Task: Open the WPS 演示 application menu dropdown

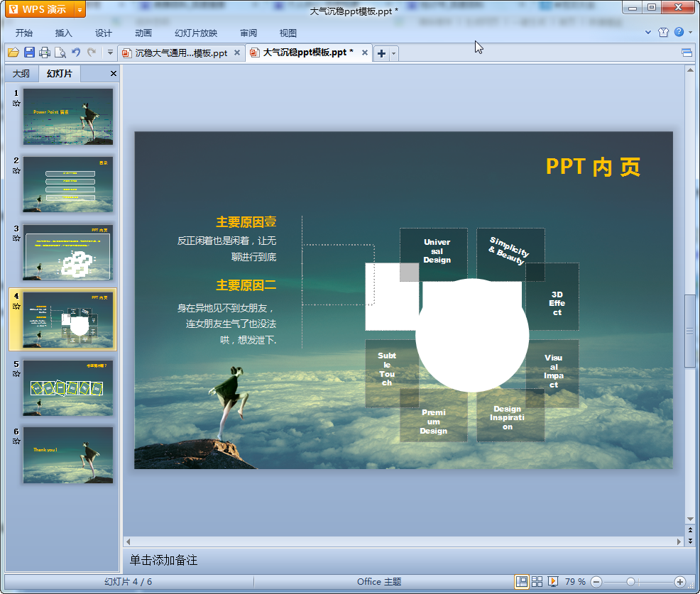Action: coord(80,9)
